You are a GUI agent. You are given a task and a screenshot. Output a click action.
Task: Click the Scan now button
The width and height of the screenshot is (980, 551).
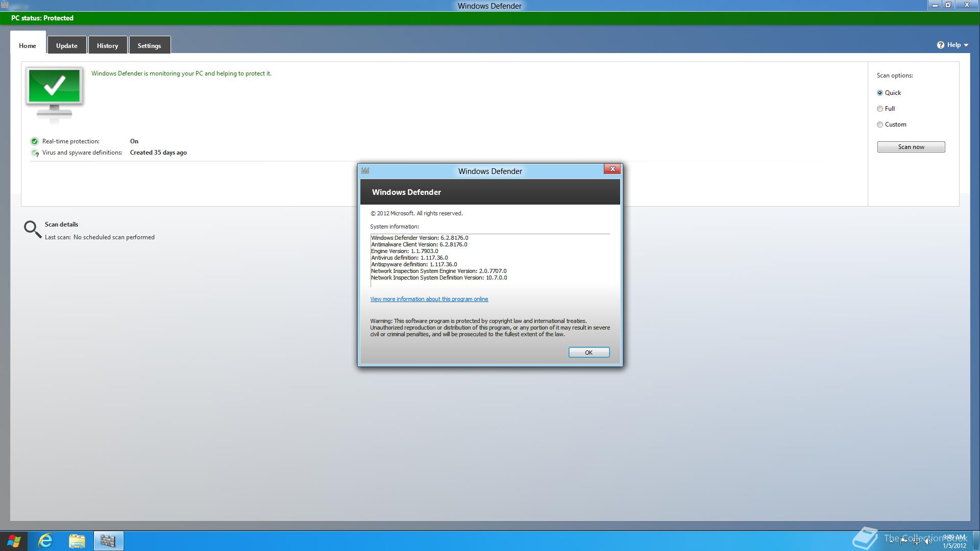click(x=911, y=147)
